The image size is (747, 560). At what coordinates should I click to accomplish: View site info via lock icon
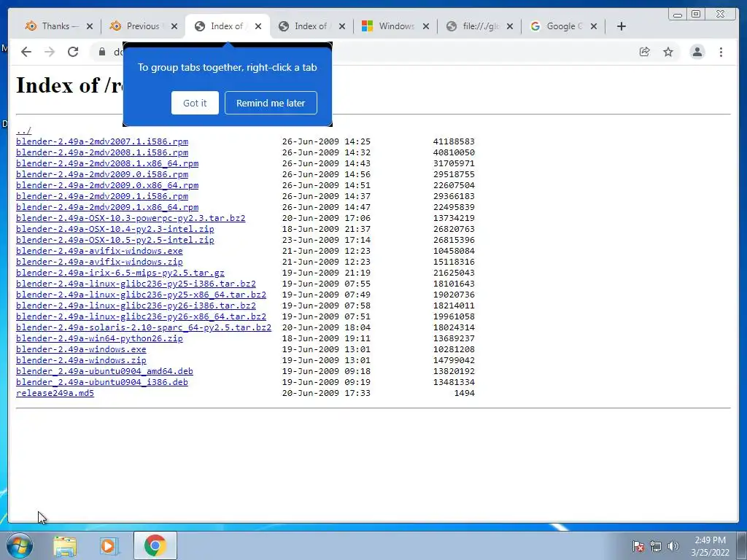coord(102,52)
